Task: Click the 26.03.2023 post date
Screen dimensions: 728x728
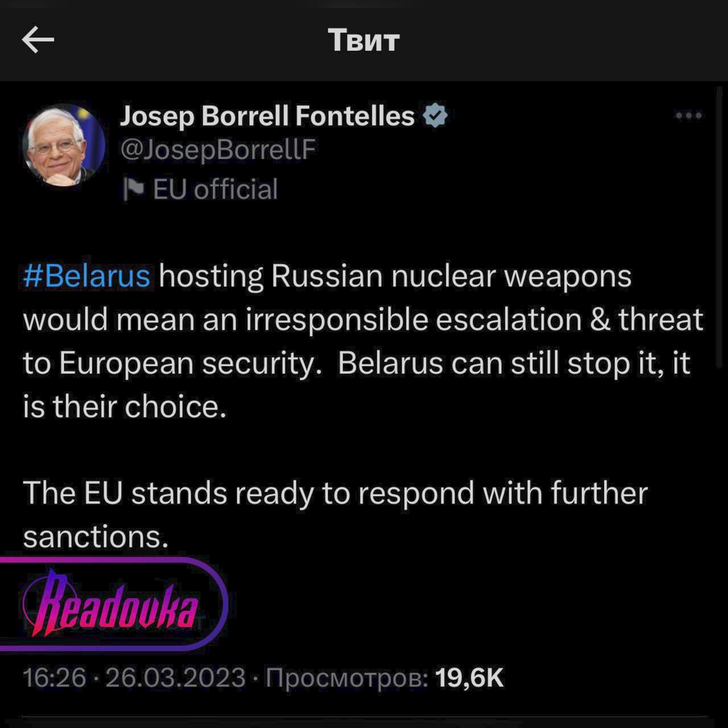Action: click(x=175, y=677)
